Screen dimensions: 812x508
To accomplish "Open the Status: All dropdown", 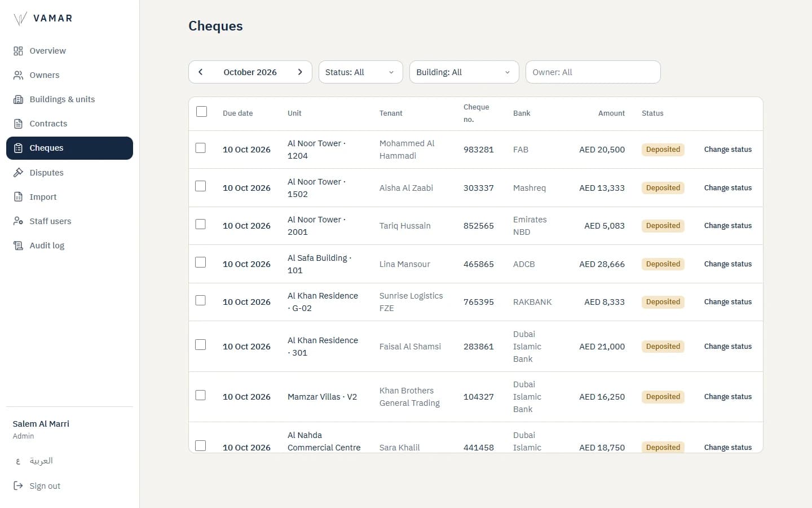I will (x=361, y=72).
